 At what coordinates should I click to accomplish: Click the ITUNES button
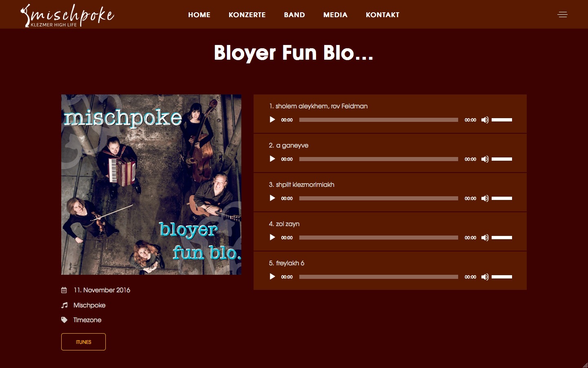point(83,342)
